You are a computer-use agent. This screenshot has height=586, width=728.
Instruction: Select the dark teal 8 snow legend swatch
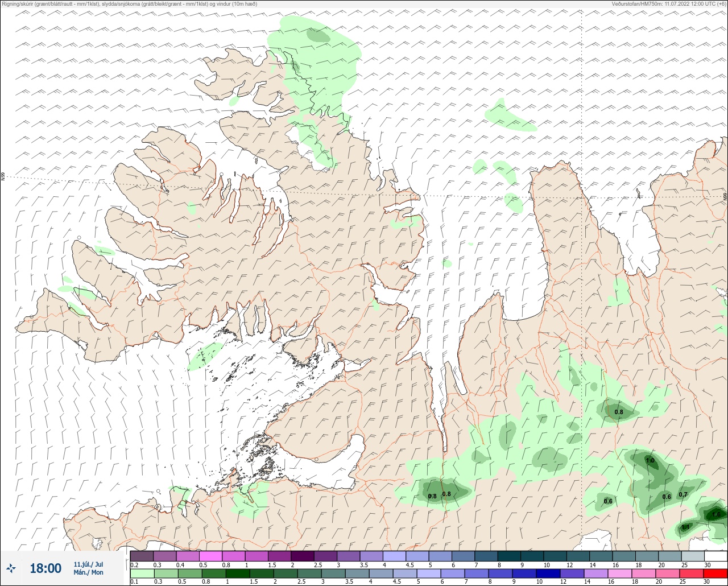(x=509, y=556)
